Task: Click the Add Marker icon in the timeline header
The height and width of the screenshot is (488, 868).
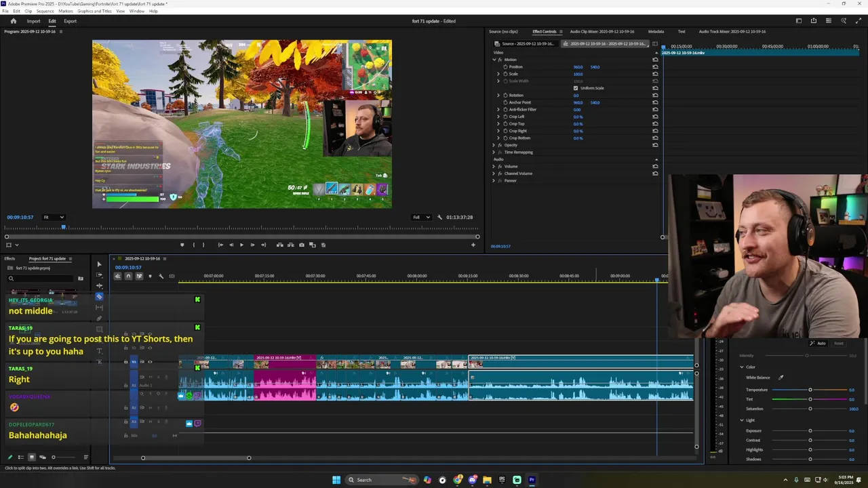Action: pos(150,276)
